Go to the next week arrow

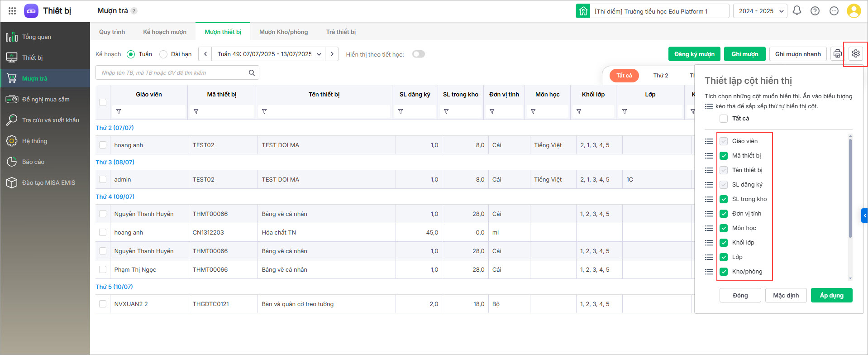click(x=332, y=54)
